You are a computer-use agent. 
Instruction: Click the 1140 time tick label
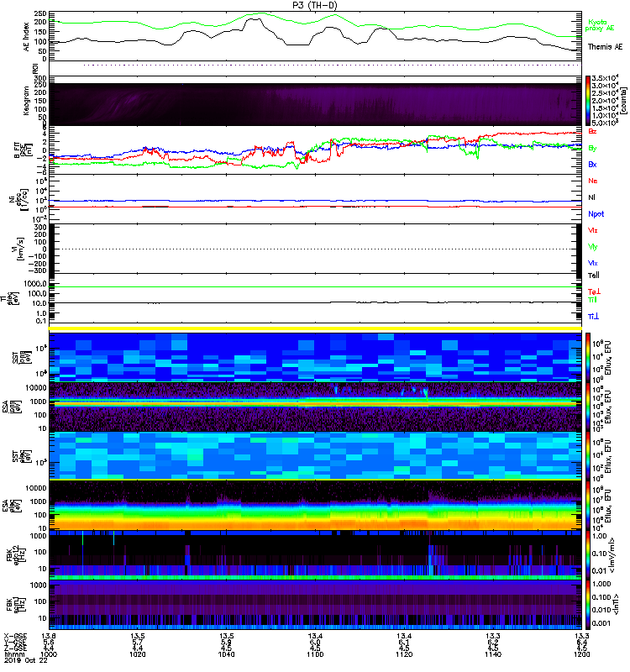(x=493, y=654)
